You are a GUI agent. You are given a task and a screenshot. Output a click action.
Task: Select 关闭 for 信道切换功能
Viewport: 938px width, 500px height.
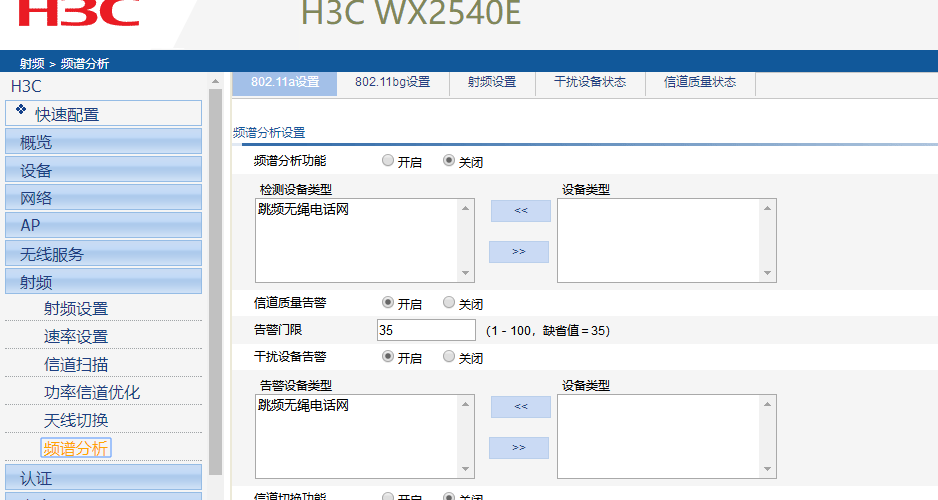(x=449, y=496)
